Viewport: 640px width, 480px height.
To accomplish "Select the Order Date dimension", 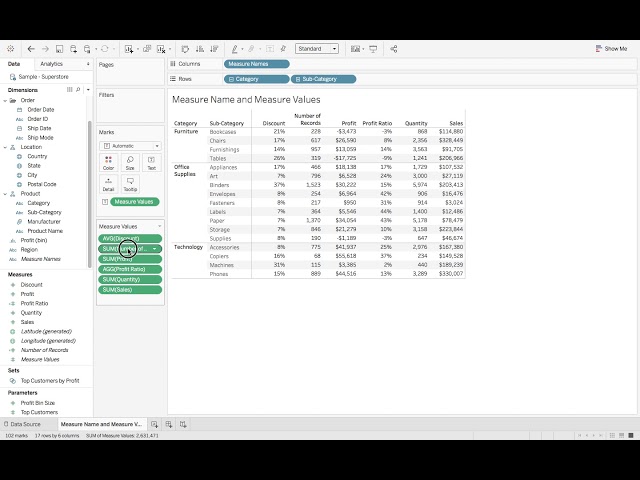I will [x=40, y=109].
